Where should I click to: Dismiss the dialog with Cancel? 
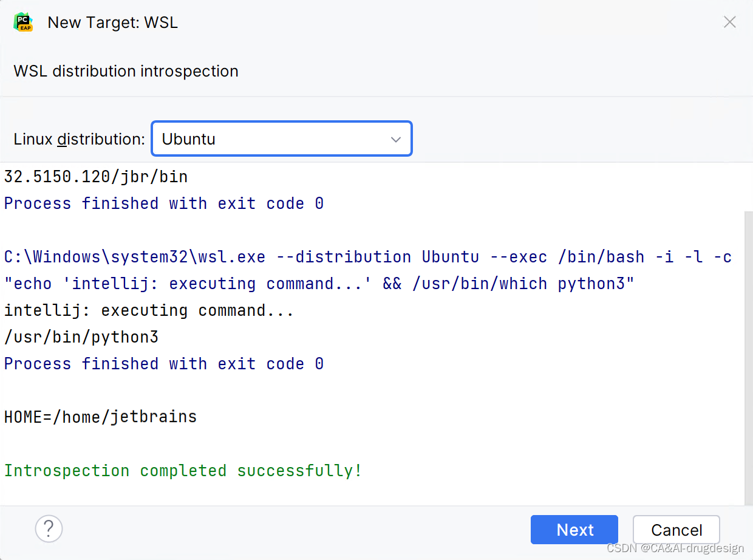tap(676, 530)
